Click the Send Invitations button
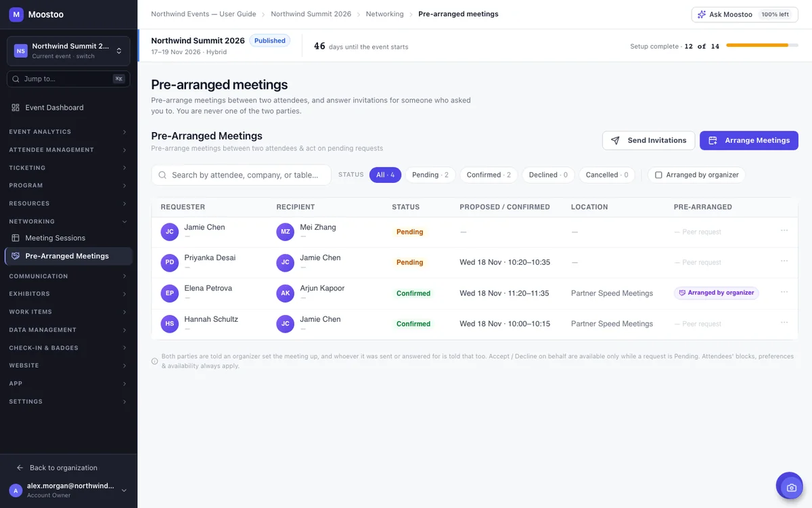 point(648,140)
